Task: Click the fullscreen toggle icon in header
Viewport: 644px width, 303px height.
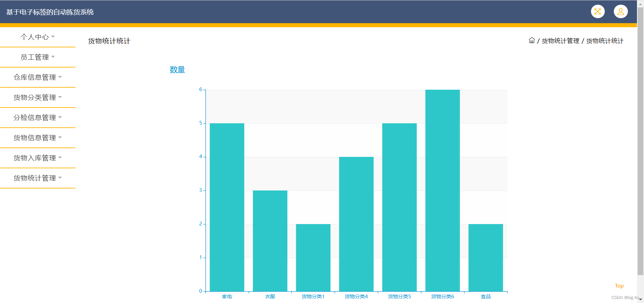Action: 598,11
